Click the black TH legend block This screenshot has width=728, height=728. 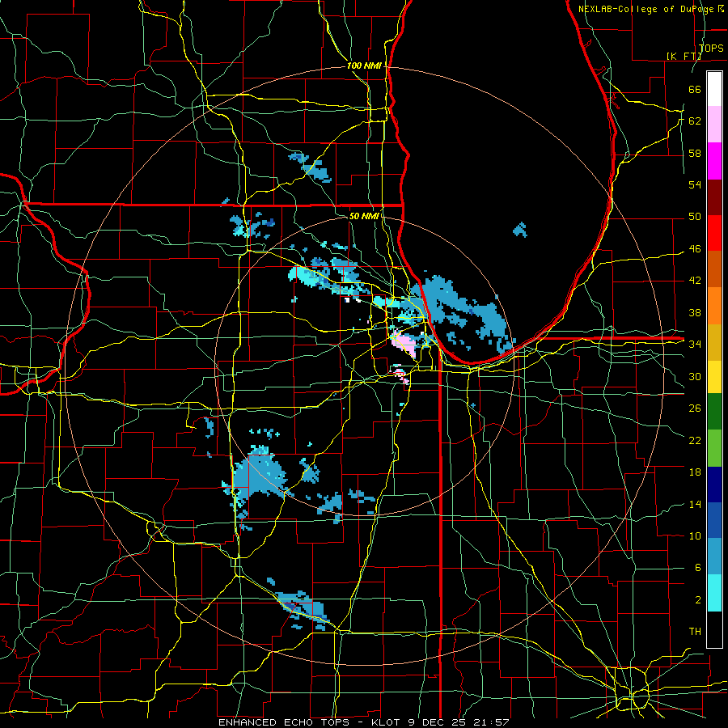pos(714,629)
